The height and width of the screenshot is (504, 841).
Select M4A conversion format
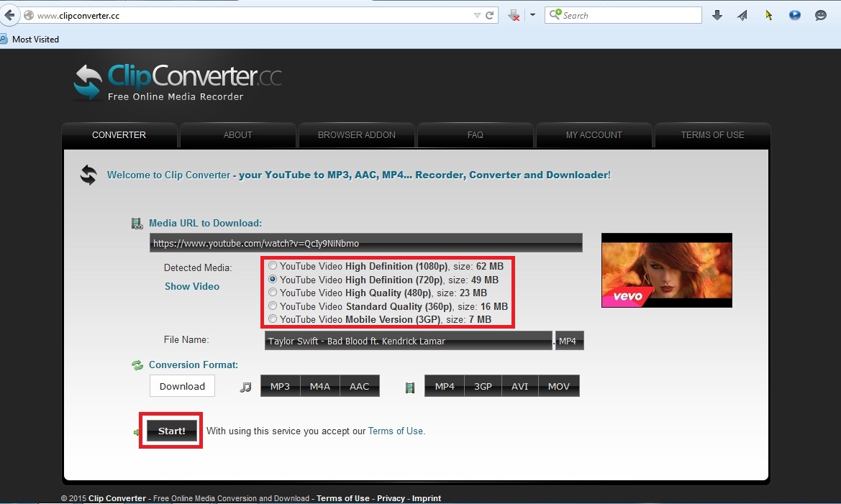point(320,386)
